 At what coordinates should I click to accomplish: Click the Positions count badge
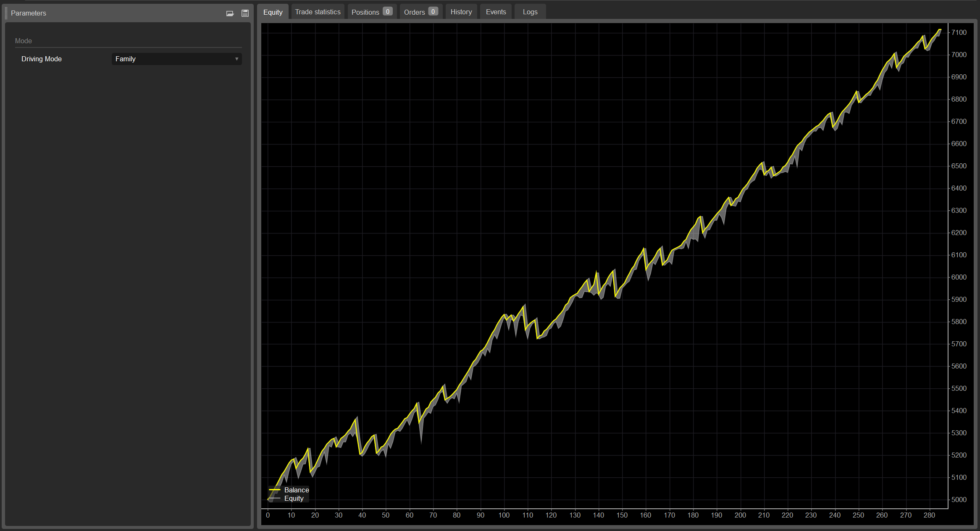coord(388,11)
